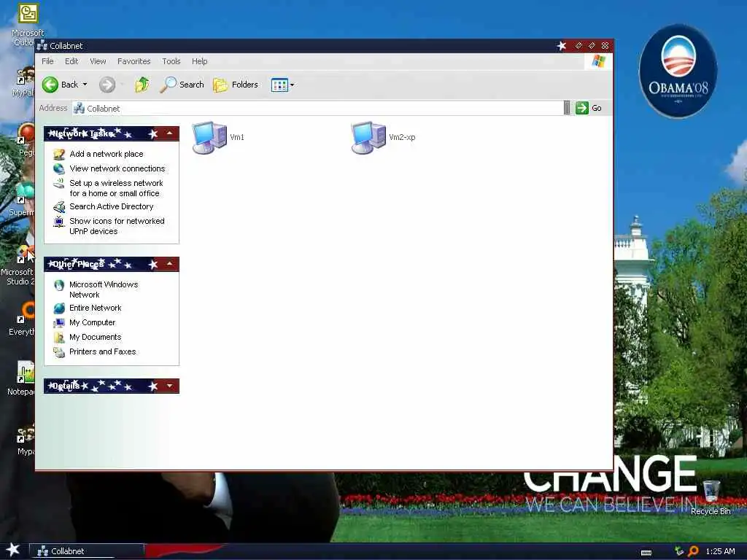Open Printers and Faxes link
Viewport: 747px width, 560px height.
point(102,352)
